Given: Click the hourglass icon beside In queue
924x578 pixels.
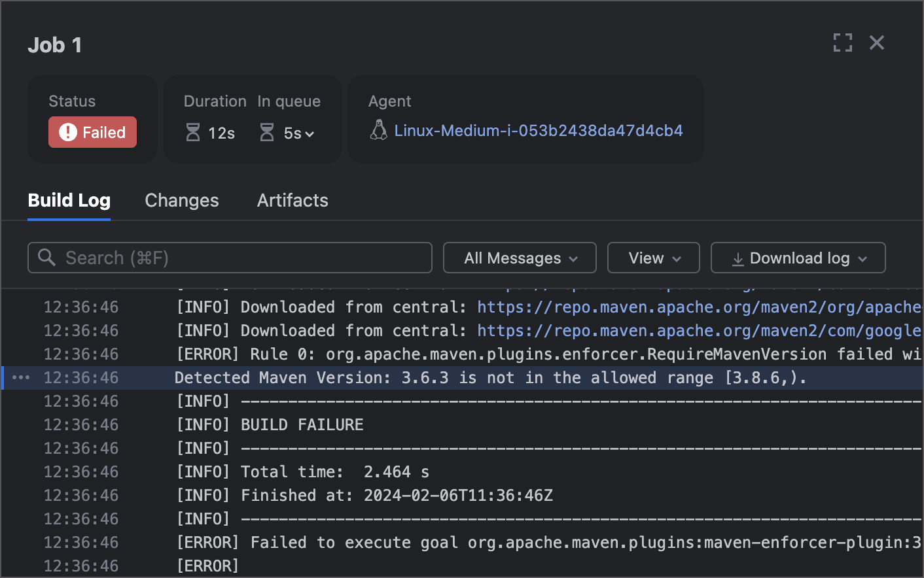Looking at the screenshot, I should coord(267,131).
